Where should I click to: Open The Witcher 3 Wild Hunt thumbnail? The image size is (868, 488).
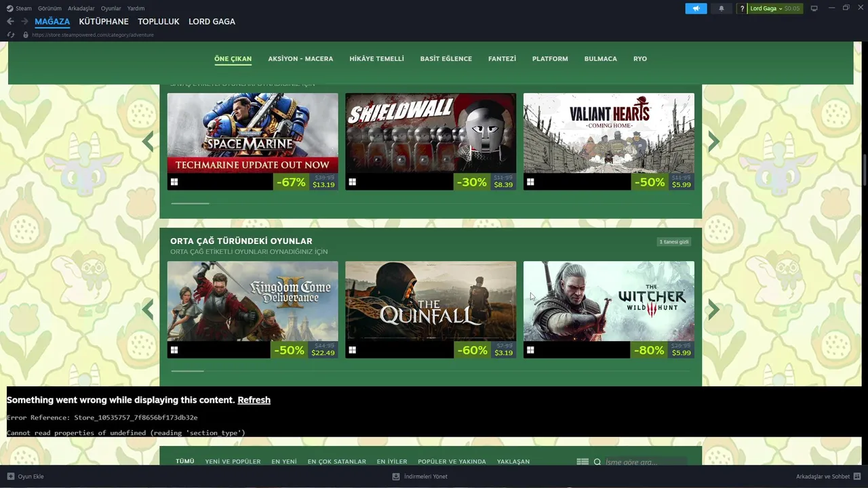[609, 301]
